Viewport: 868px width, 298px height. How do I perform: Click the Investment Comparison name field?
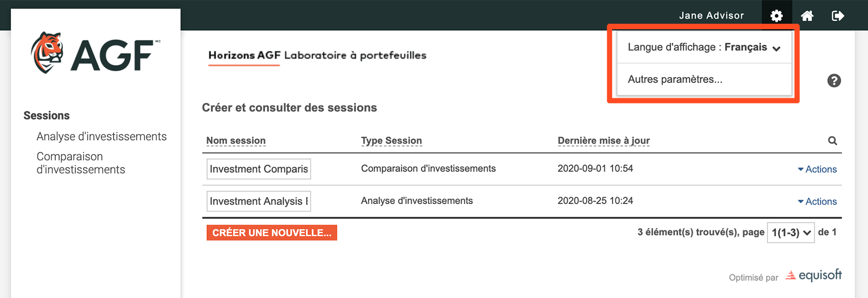click(x=259, y=169)
